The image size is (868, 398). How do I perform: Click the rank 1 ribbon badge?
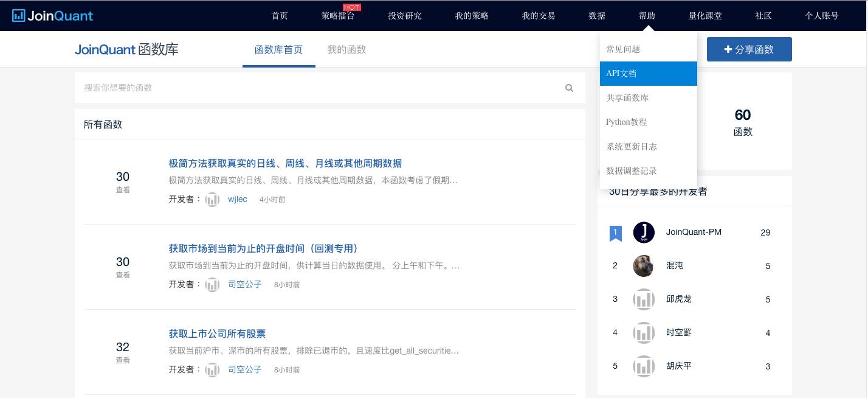(615, 233)
